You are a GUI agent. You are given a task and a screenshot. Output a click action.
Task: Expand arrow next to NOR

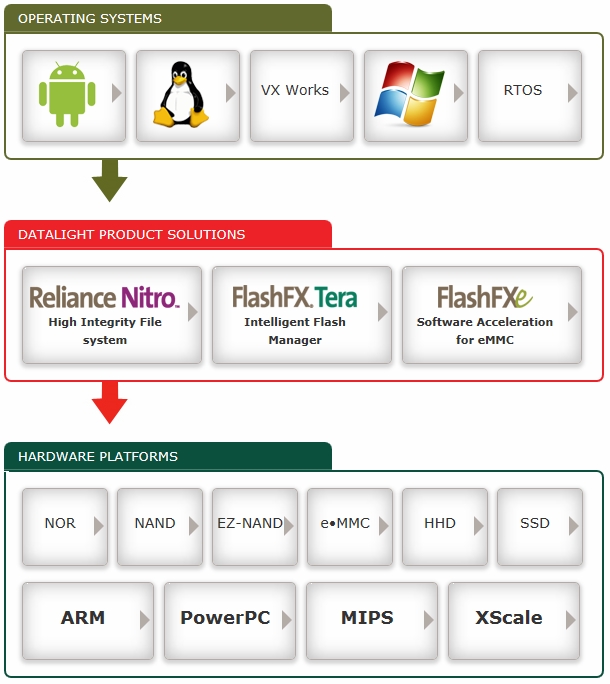(x=99, y=527)
